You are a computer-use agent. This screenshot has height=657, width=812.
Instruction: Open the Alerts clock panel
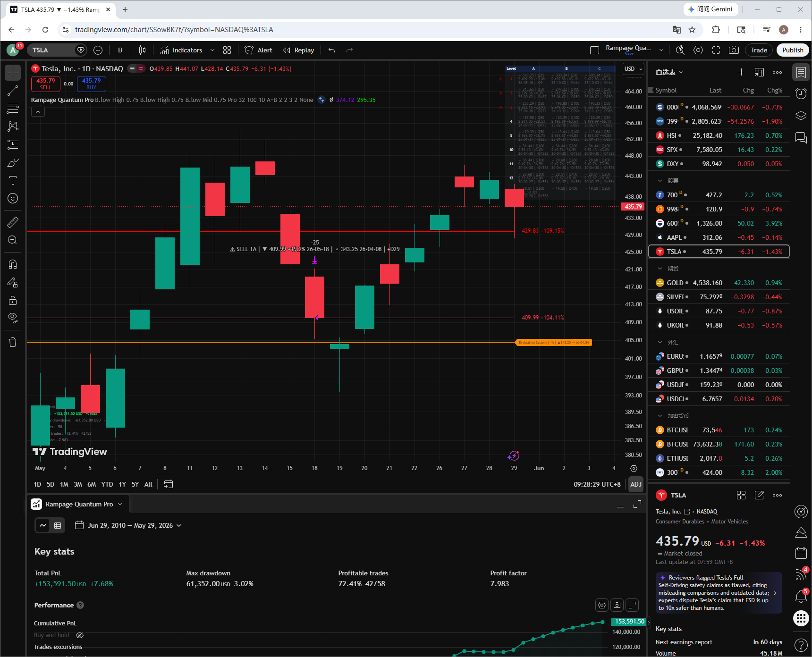tap(801, 93)
